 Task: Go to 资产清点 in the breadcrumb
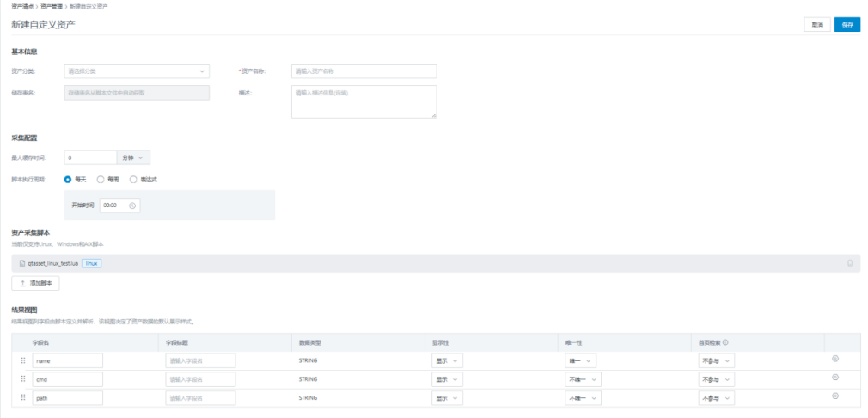click(21, 5)
